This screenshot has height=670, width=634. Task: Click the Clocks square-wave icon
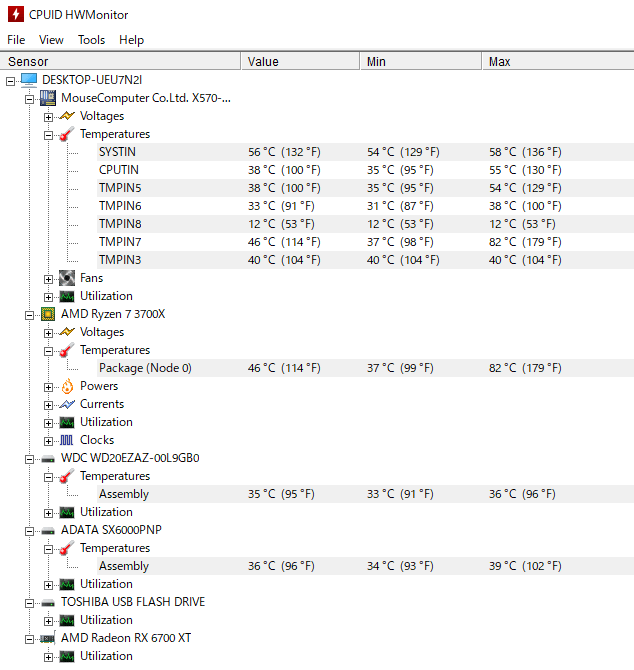point(67,440)
